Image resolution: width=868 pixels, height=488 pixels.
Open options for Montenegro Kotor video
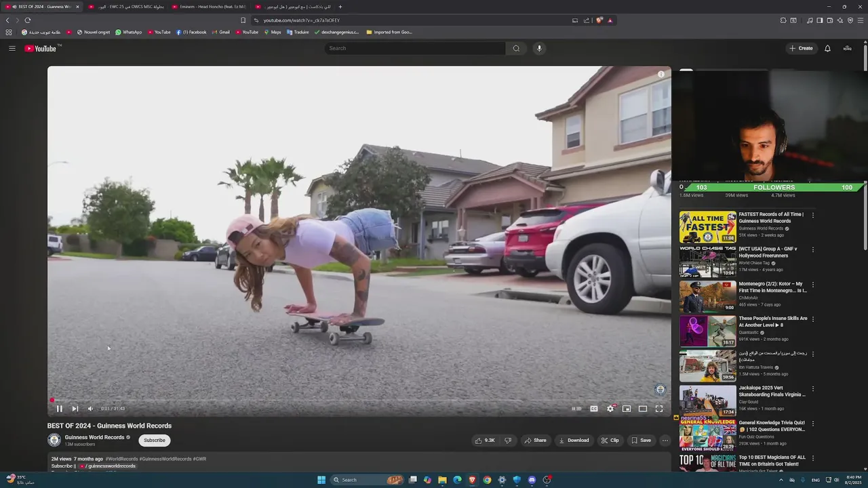tap(813, 284)
